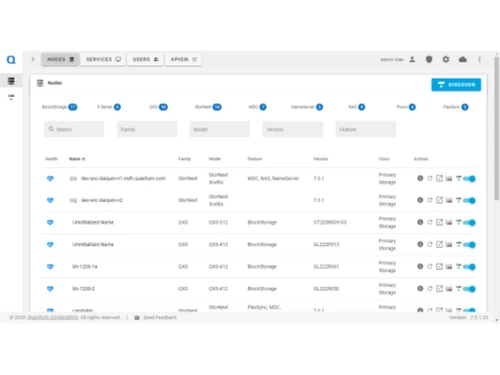Refresh the dev-snc-daiquiri-n1 node
Image resolution: width=500 pixels, height=375 pixels.
(x=430, y=178)
